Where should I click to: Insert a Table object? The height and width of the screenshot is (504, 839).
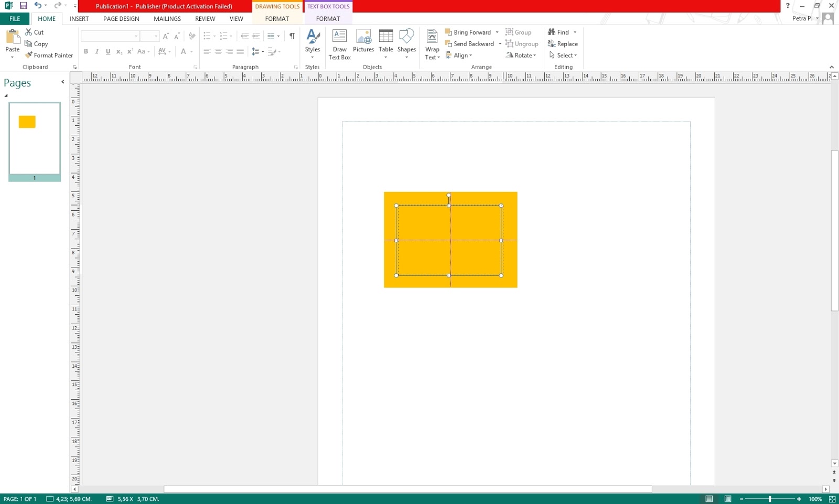pos(386,44)
